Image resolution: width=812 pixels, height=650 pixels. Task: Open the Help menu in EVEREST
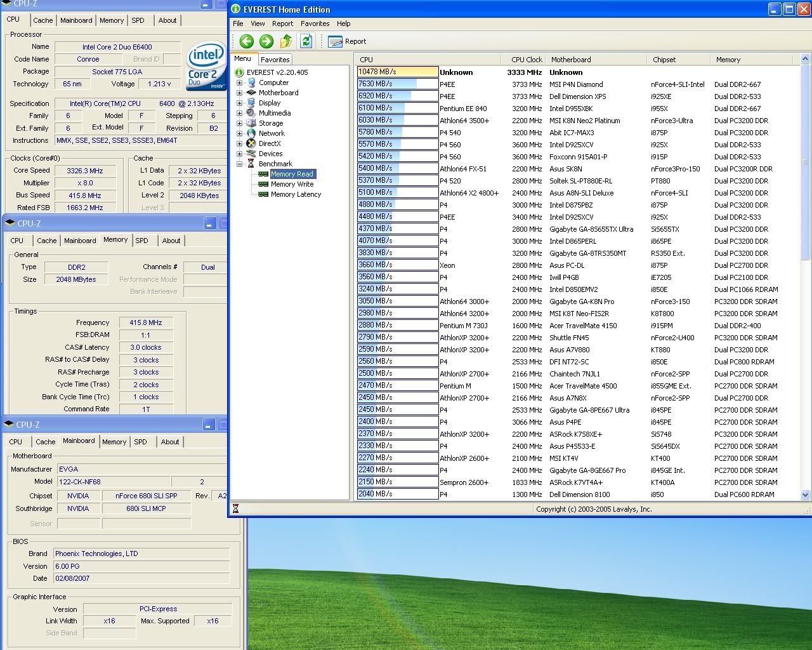point(344,23)
